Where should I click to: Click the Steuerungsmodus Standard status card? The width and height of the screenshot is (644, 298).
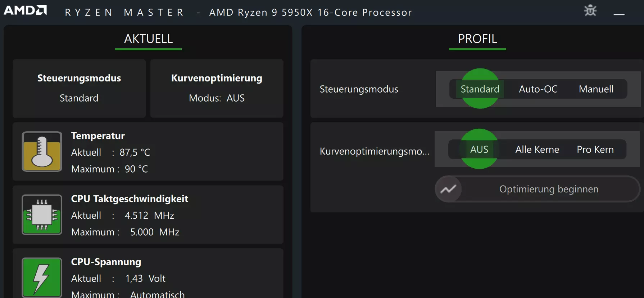pyautogui.click(x=79, y=89)
